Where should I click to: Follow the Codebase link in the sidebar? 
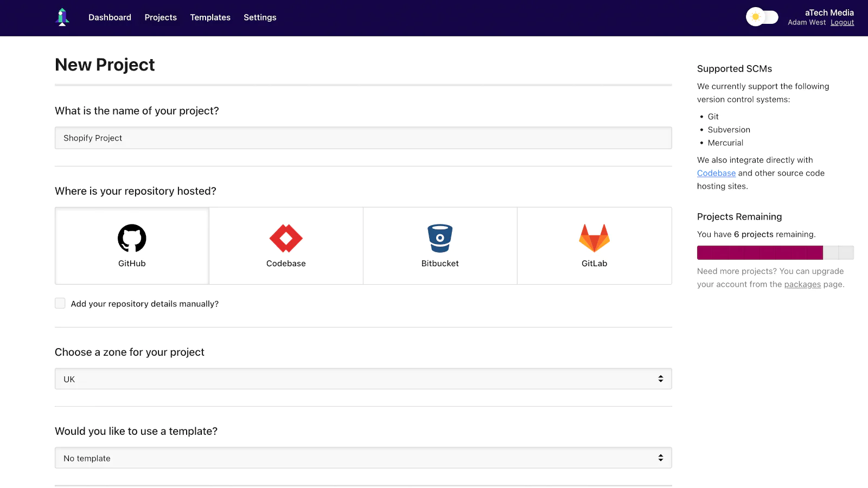click(x=716, y=173)
